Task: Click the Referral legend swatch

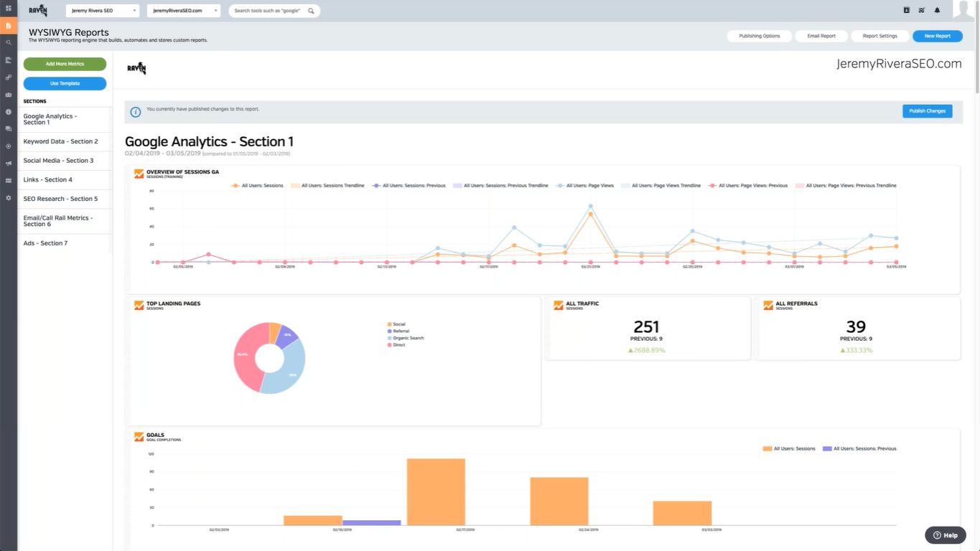Action: click(389, 331)
